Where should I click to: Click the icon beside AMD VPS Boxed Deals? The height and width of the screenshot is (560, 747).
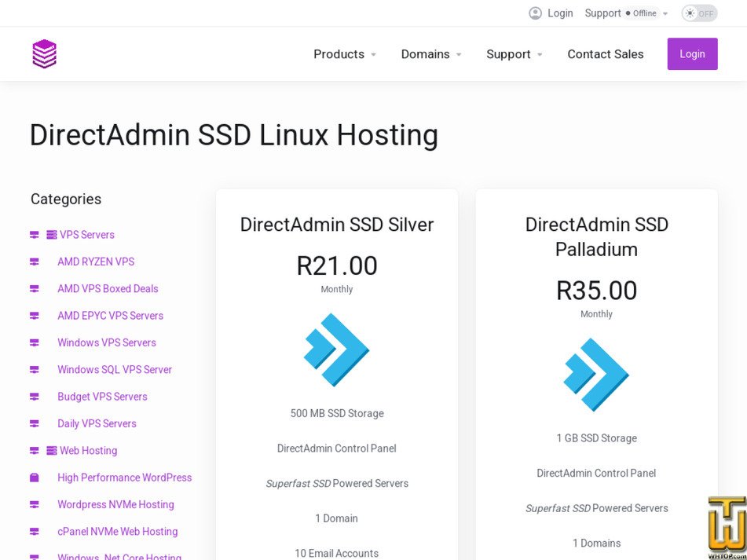[35, 288]
